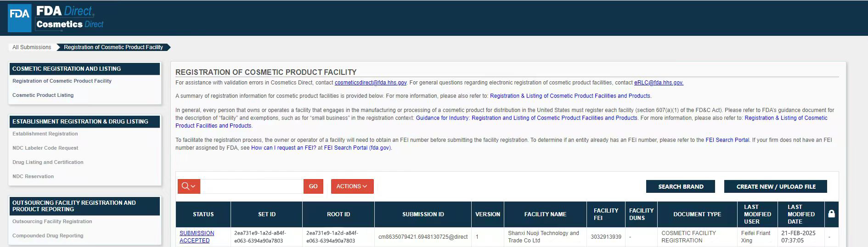Screen dimensions: 868x247
Task: Click the Go search button
Action: (x=313, y=186)
